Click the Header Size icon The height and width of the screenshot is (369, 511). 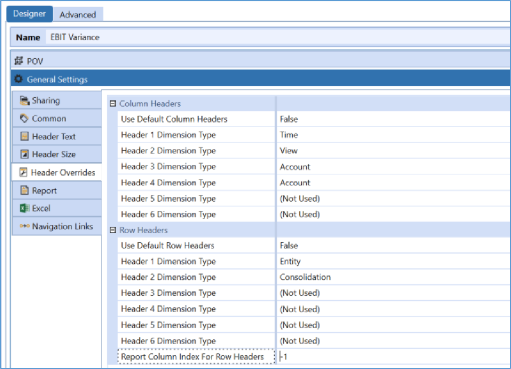pos(24,154)
